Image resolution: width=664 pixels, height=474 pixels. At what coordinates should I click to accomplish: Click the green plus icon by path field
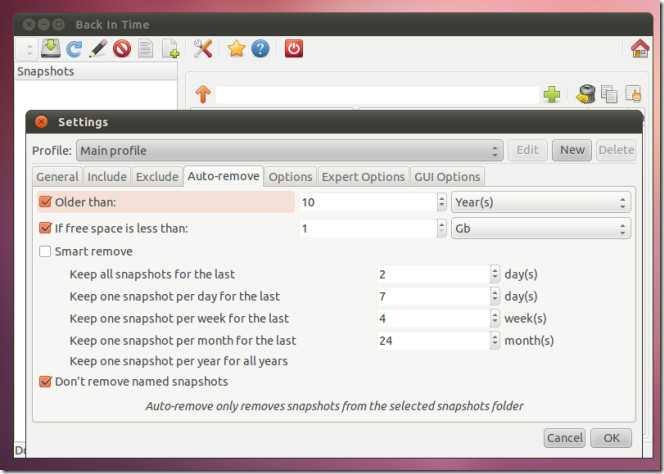click(551, 94)
